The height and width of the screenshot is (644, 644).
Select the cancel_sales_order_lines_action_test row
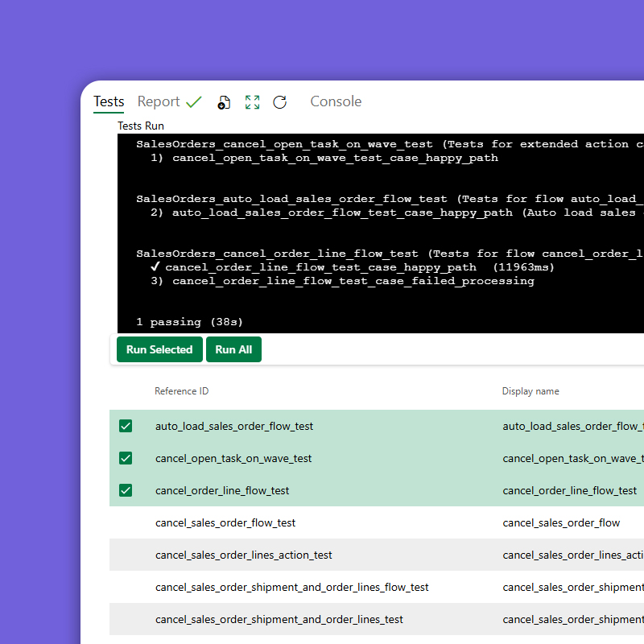tap(243, 555)
